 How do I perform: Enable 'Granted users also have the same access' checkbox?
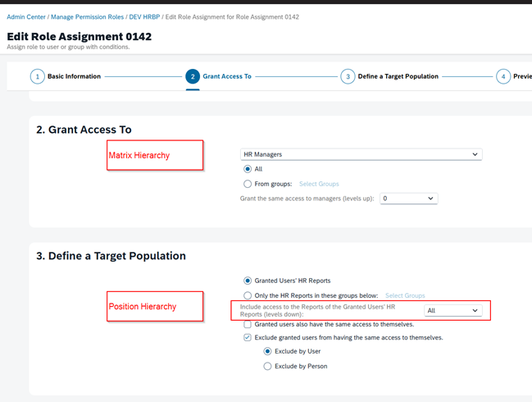(248, 324)
